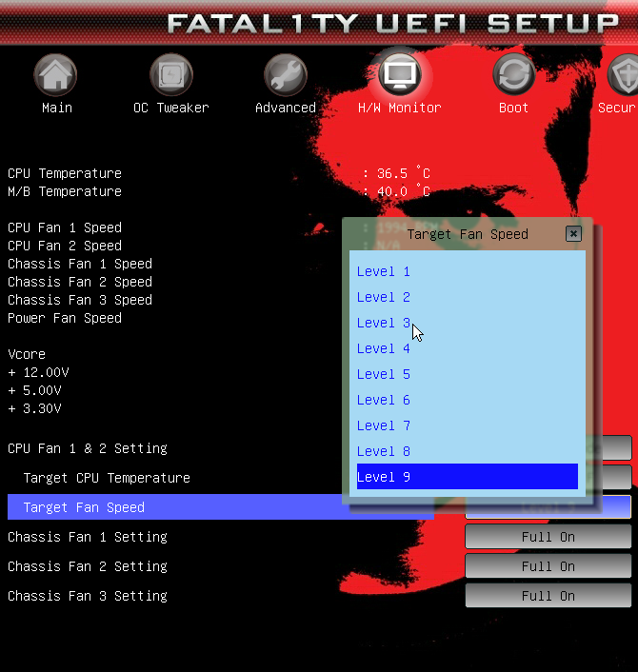Select the H/W Monitor screen icon
This screenshot has height=672, width=638.
pos(400,75)
